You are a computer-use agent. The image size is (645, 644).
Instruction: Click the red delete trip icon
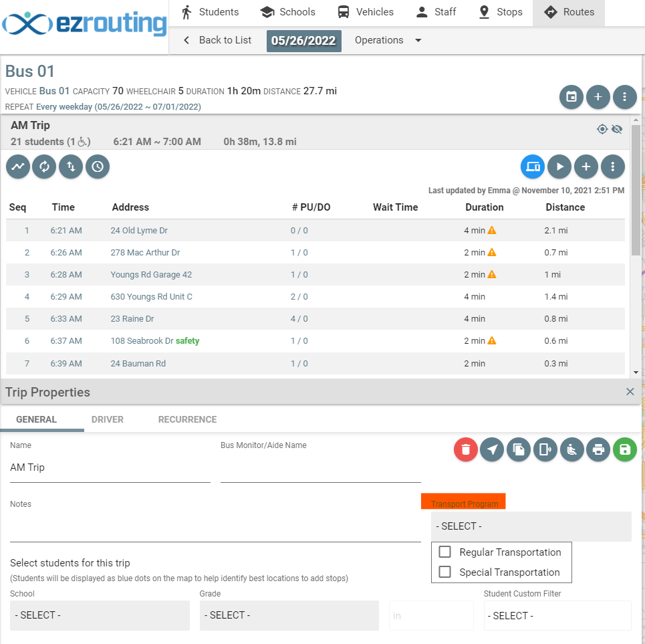coord(466,449)
